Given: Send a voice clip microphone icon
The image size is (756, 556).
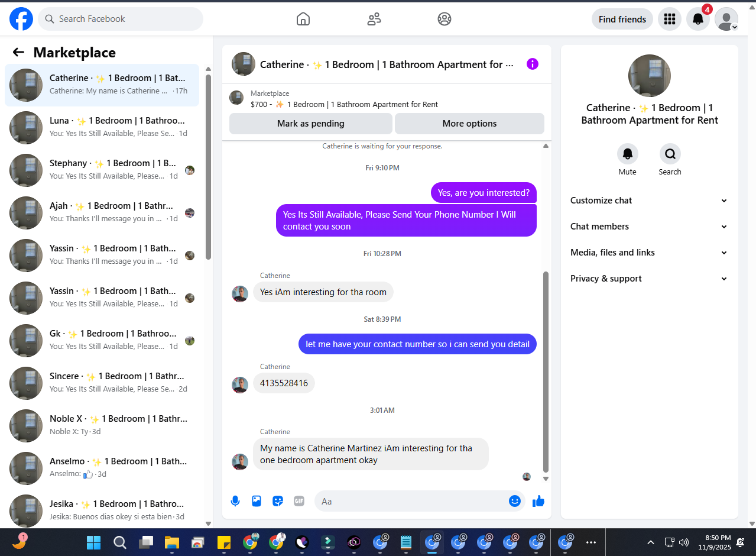Looking at the screenshot, I should tap(235, 501).
